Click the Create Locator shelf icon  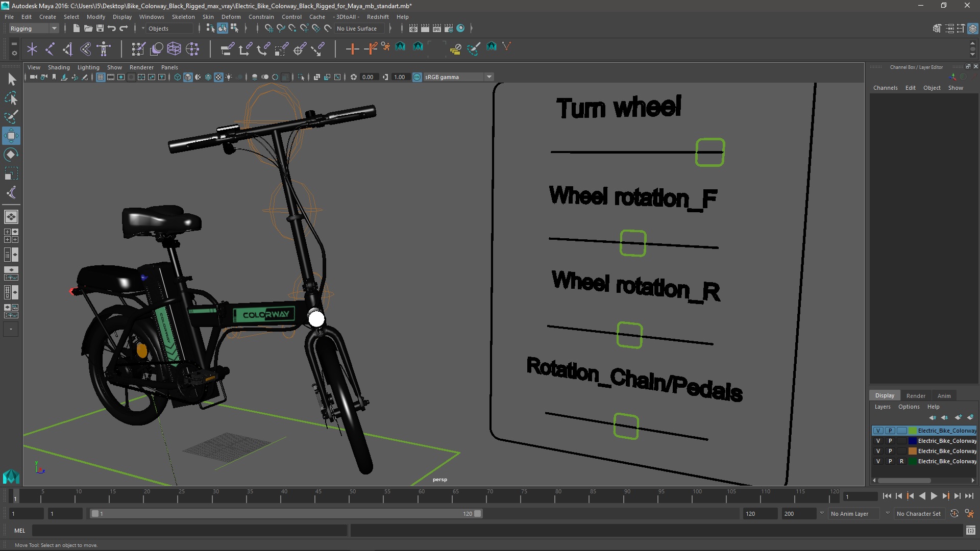tap(32, 49)
